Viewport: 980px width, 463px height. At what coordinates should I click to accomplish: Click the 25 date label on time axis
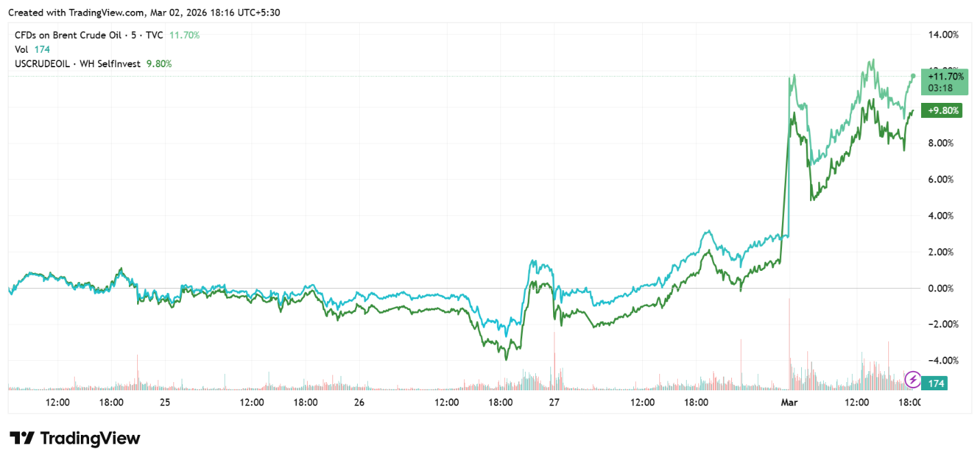(x=164, y=403)
